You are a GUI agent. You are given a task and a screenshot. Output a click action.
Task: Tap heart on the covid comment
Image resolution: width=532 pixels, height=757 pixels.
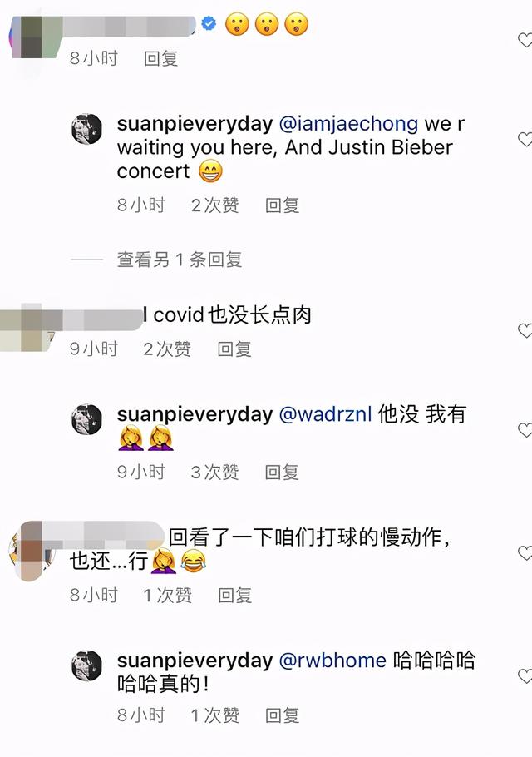(525, 331)
